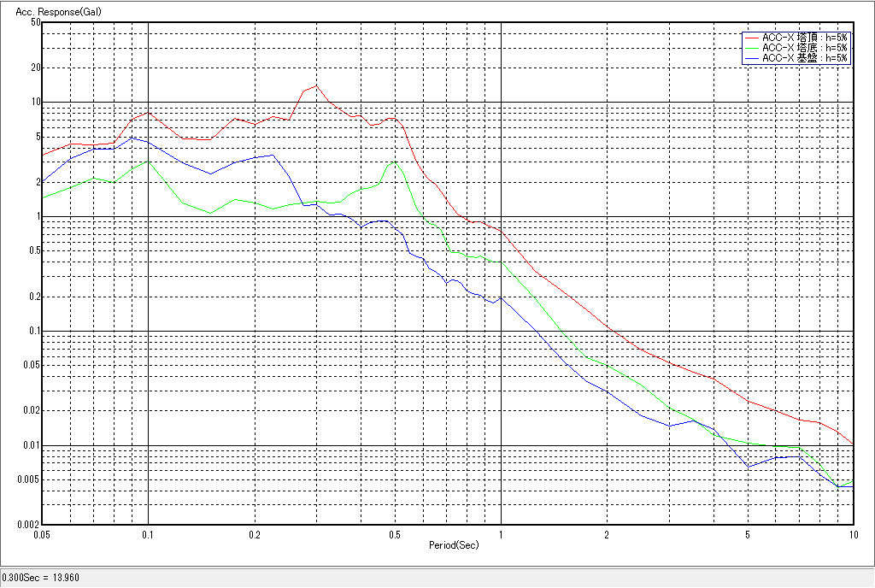Select the ACC-X 塔底 legend entry
The image size is (875, 588).
804,48
